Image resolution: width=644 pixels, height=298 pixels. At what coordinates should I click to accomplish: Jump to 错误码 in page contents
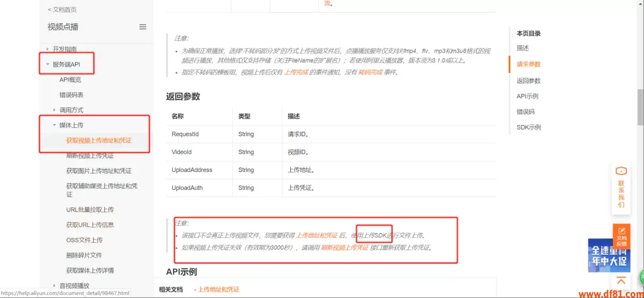[525, 112]
